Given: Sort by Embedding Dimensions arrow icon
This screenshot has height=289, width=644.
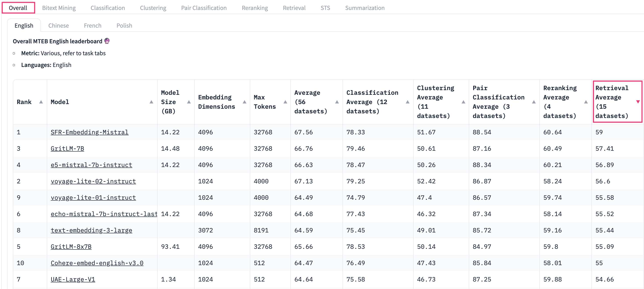Looking at the screenshot, I should (244, 102).
